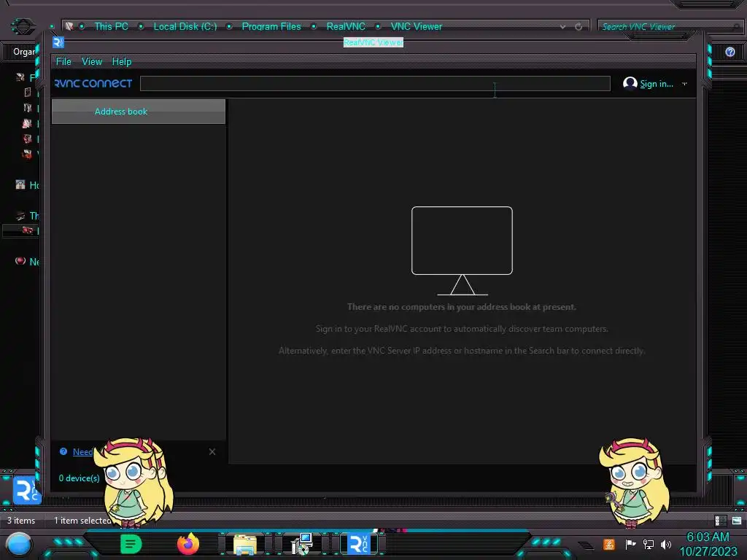
Task: Expand the breadcrumb dot before Program Files
Action: pyautogui.click(x=229, y=27)
